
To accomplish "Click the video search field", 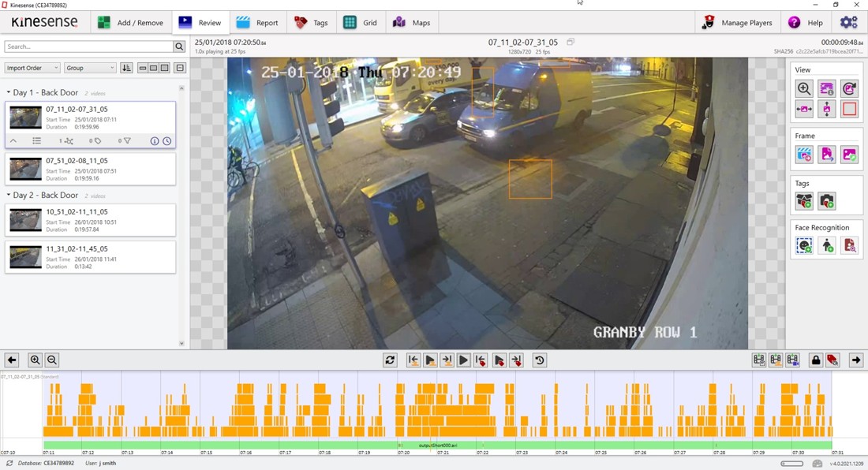I will 88,47.
